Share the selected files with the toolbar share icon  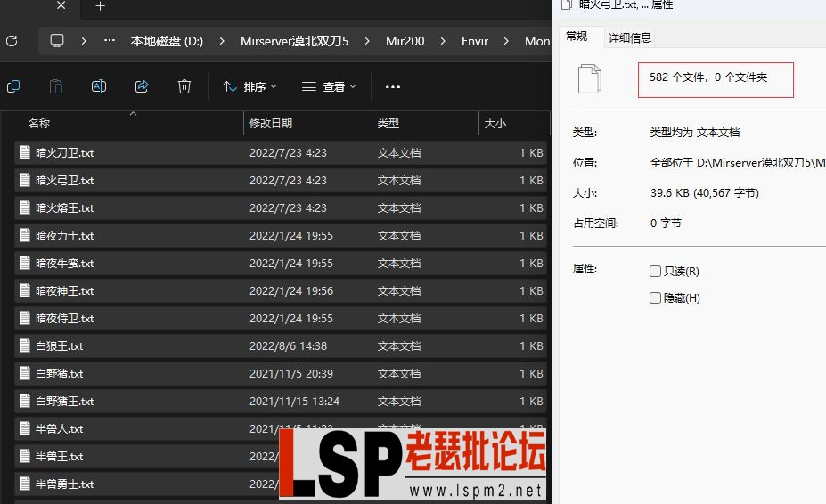coord(142,86)
